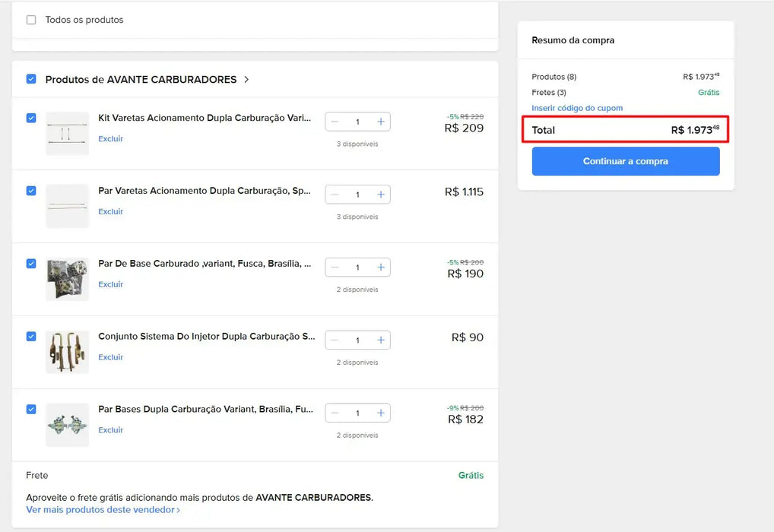This screenshot has height=532, width=774.
Task: Open Ver mais produtos deste vendedor
Action: coord(103,510)
